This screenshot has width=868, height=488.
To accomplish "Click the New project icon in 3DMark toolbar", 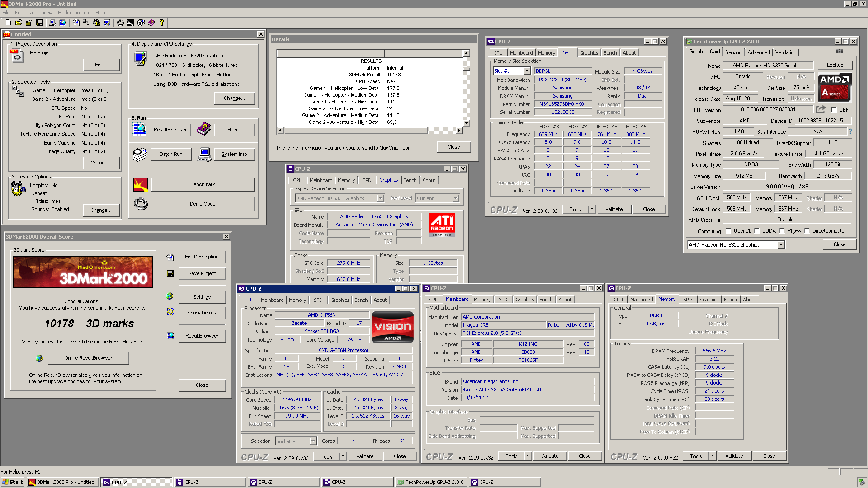I will pyautogui.click(x=8, y=23).
